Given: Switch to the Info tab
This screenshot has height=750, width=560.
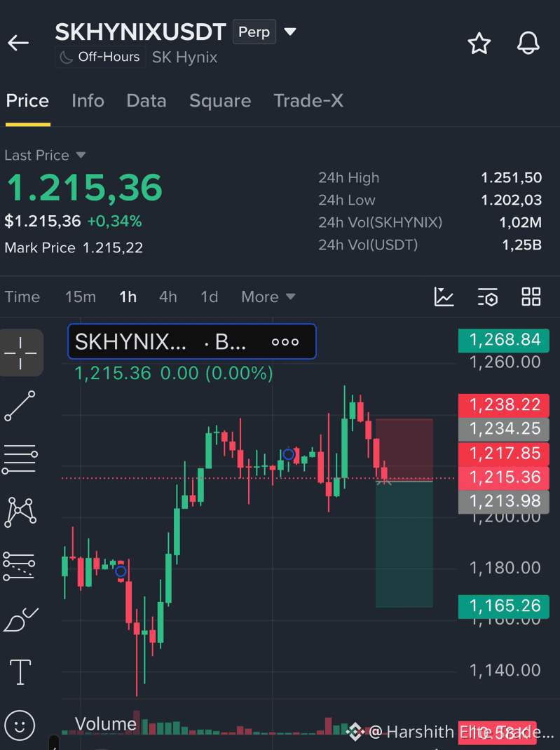Looking at the screenshot, I should (x=88, y=101).
